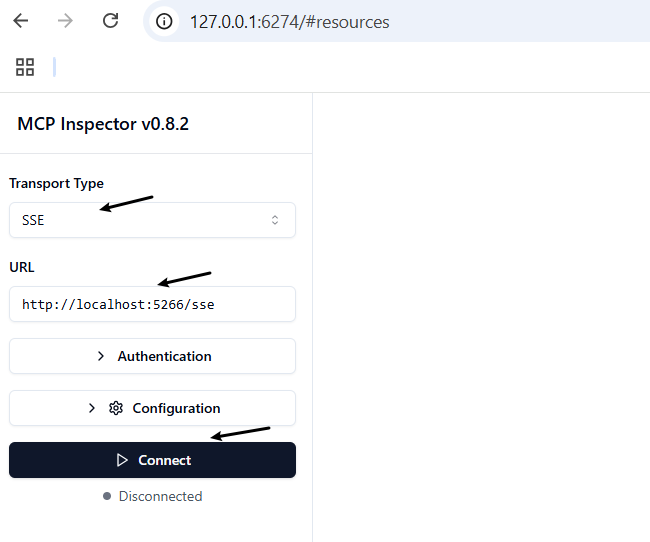
Task: Click the Disconnected status text
Action: 160,496
